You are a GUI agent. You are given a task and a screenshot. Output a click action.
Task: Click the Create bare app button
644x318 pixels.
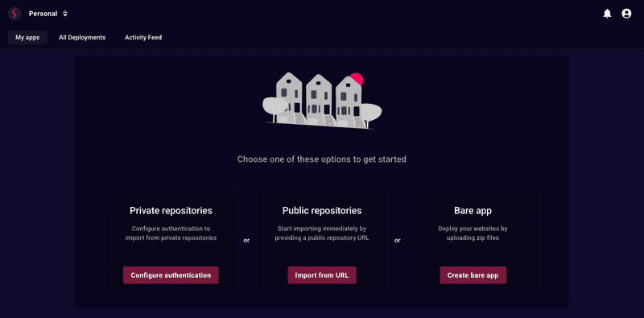(473, 275)
